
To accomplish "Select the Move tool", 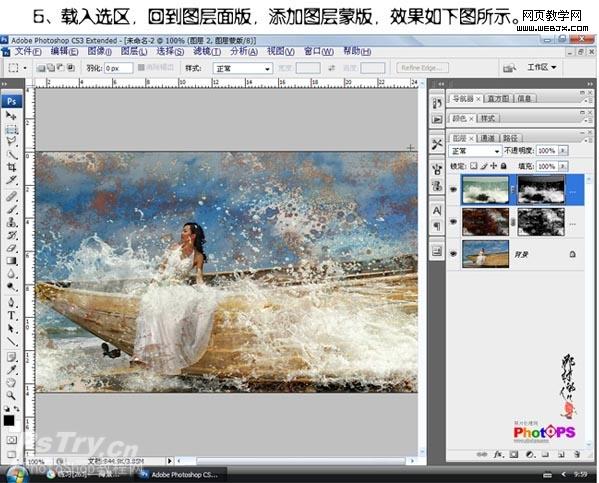I will point(11,115).
